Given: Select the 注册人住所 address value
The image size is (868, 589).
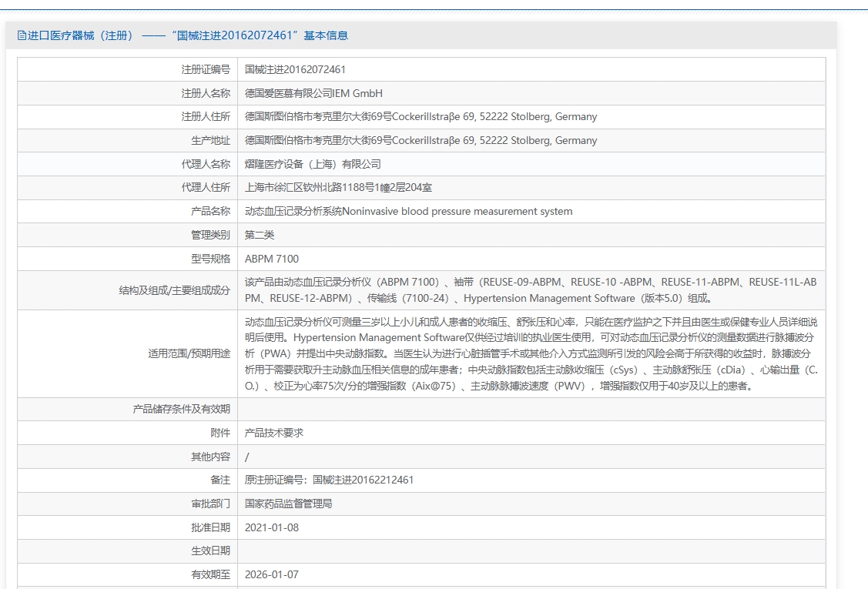Looking at the screenshot, I should (421, 117).
